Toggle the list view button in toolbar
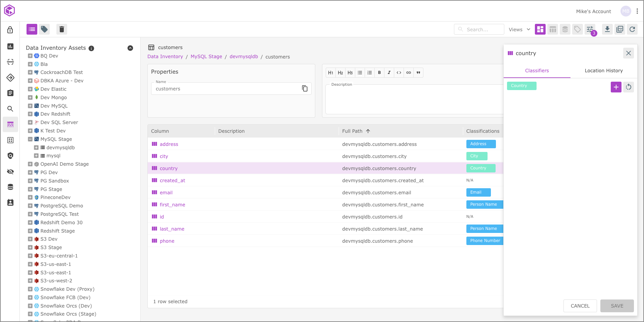 coord(32,30)
